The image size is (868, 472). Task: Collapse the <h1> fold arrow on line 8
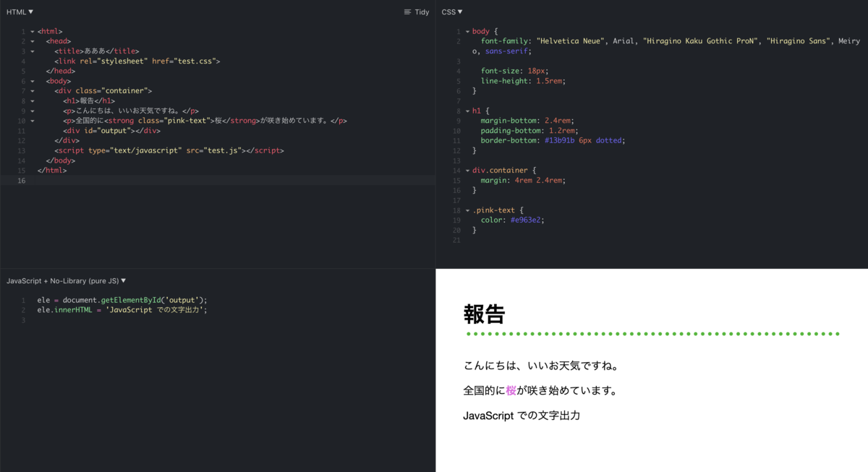coord(32,101)
